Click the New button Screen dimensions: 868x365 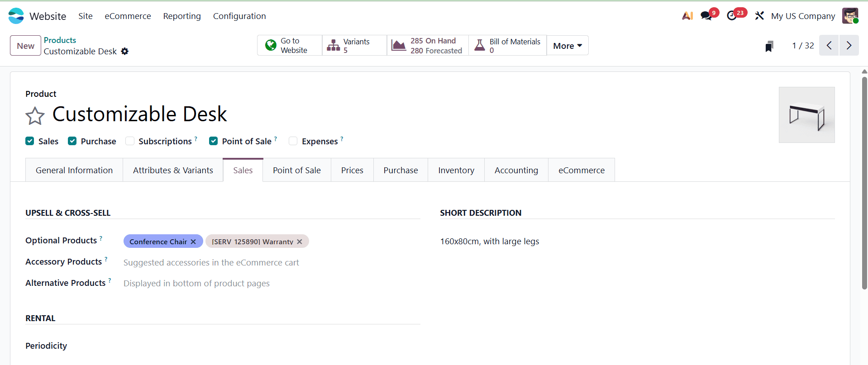(x=26, y=46)
